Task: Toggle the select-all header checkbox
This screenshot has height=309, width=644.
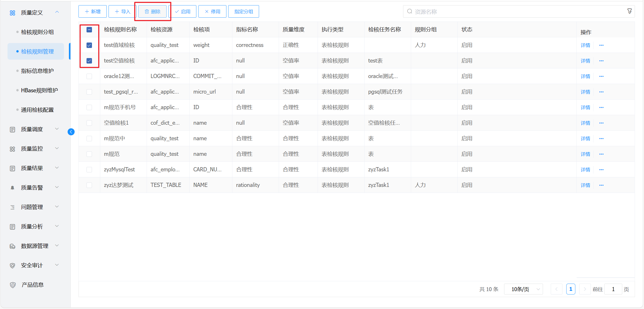Action: 89,30
